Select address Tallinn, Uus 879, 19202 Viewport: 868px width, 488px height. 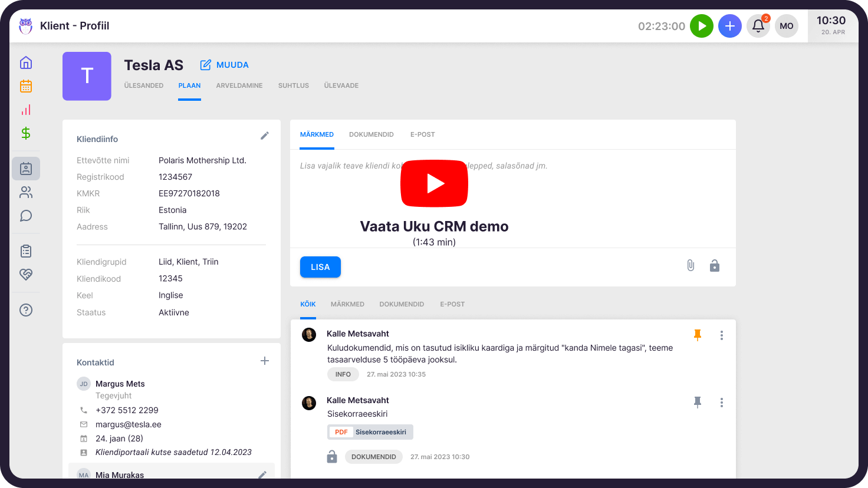[x=203, y=226]
